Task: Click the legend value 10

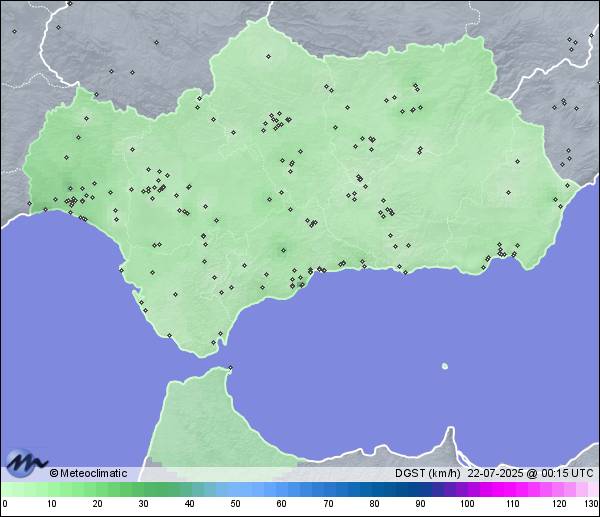Action: 52,504
